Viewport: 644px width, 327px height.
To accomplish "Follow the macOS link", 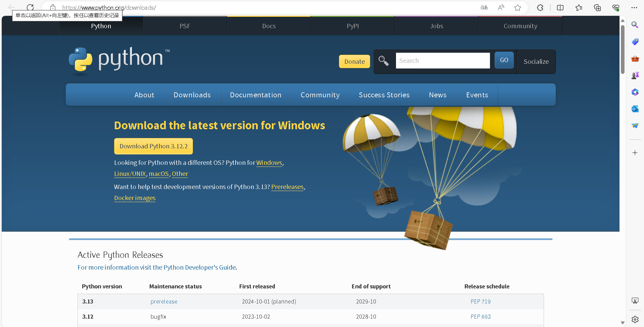I will (159, 174).
